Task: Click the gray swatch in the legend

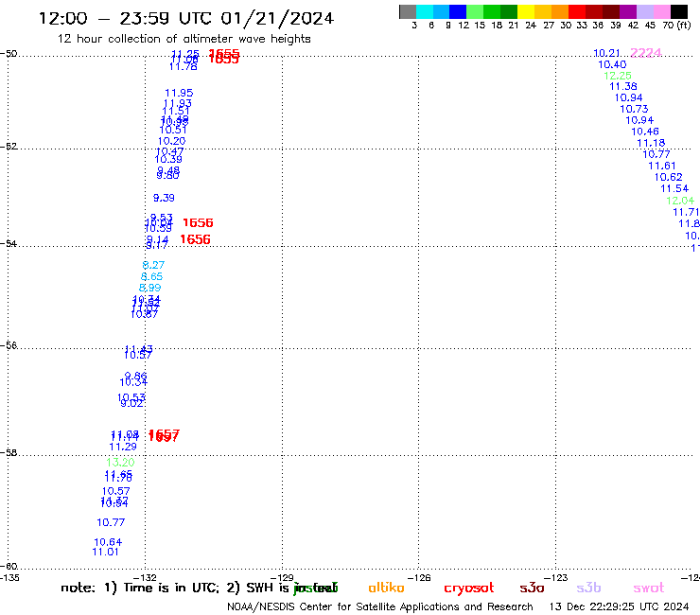Action: [x=408, y=12]
